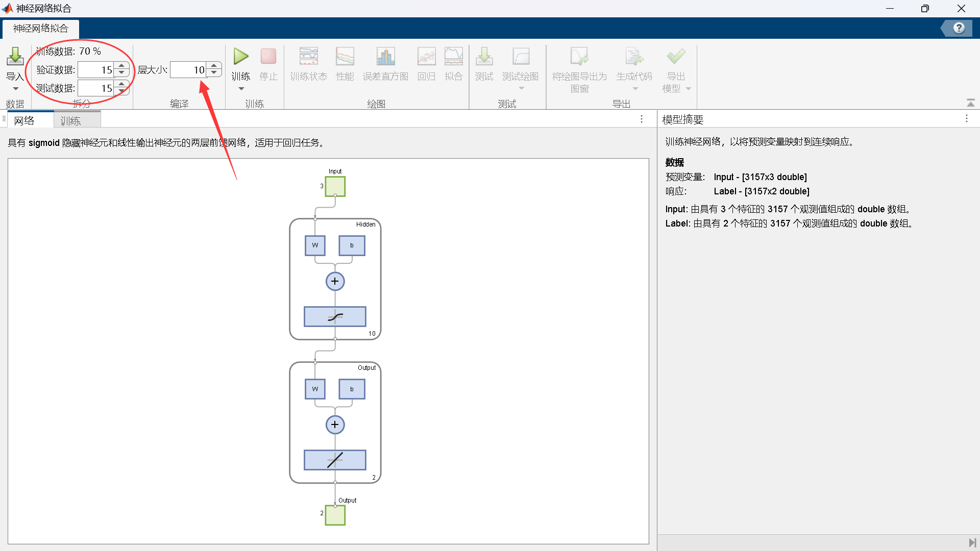Click the layer size (层大小) input field
The width and height of the screenshot is (980, 551).
(188, 70)
